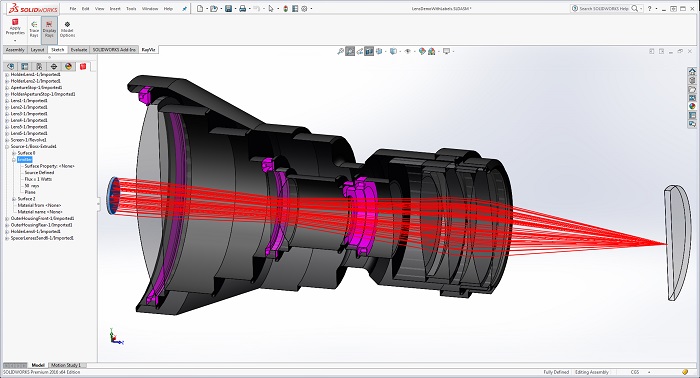Expand the Surface 2 tree node
The width and height of the screenshot is (700, 378).
coord(14,199)
